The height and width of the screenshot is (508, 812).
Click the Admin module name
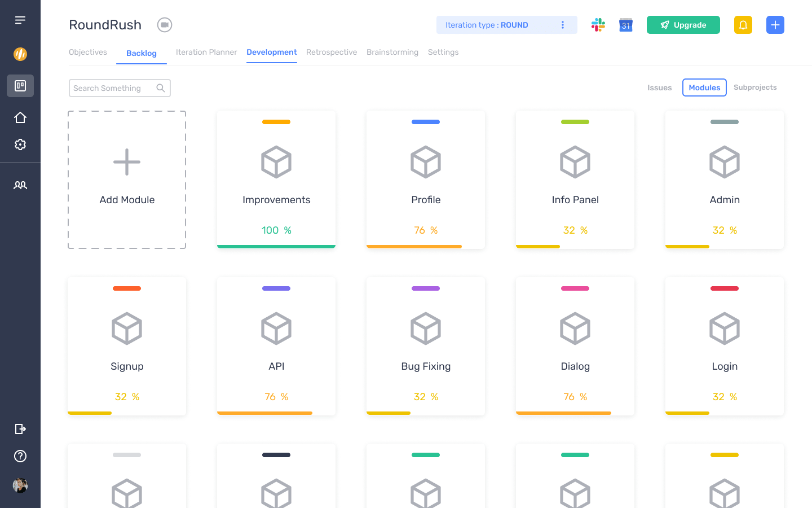point(725,200)
